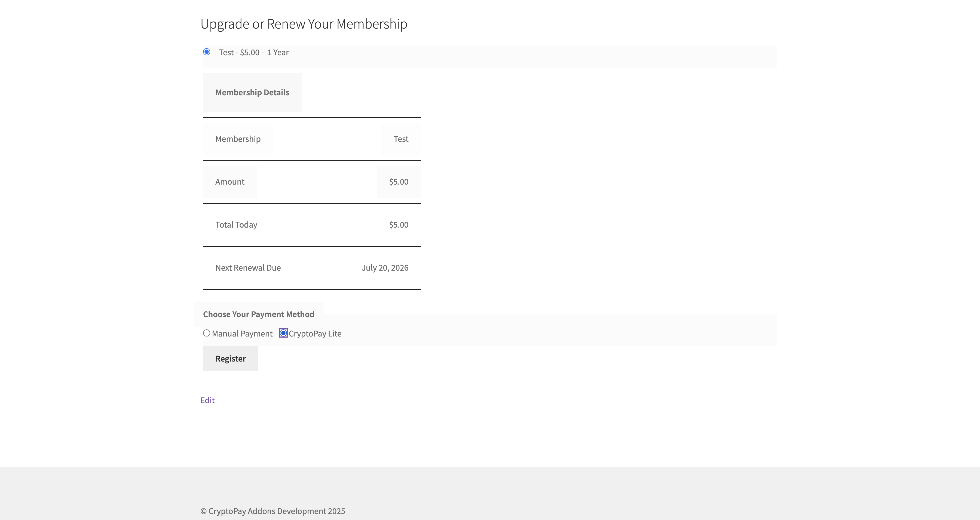This screenshot has height=520, width=980.
Task: Click the Test membership value cell
Action: (401, 139)
